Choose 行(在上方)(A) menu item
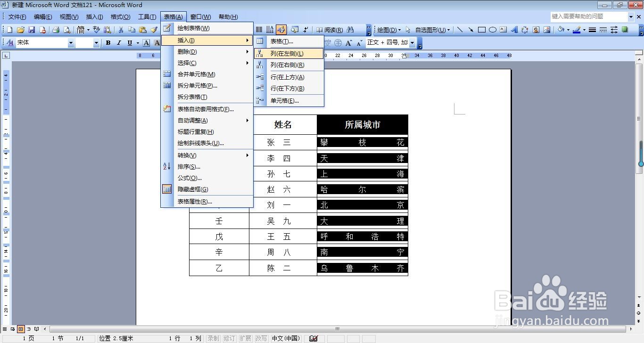Image resolution: width=644 pixels, height=343 pixels. pyautogui.click(x=289, y=77)
